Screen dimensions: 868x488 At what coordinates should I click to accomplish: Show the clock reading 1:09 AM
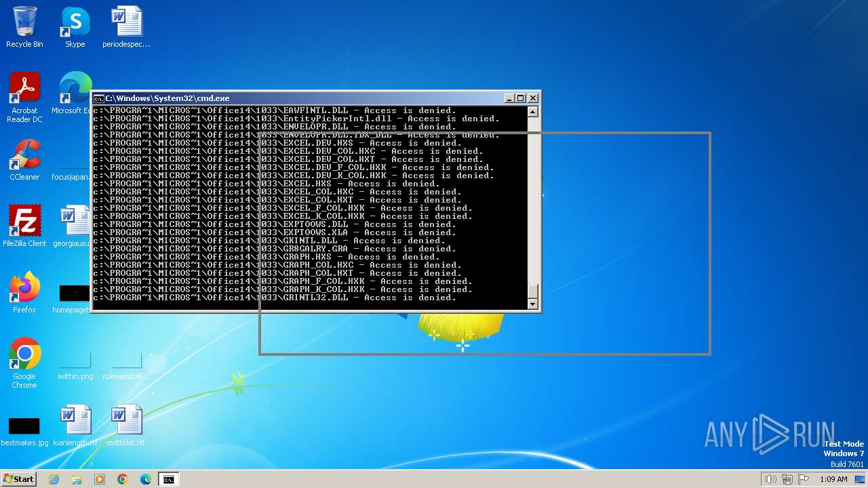tap(833, 479)
